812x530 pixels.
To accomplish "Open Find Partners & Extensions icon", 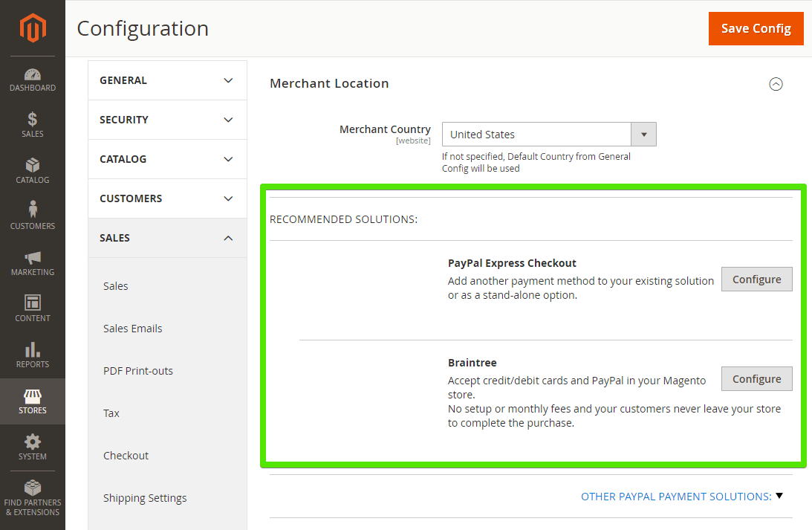I will click(33, 498).
